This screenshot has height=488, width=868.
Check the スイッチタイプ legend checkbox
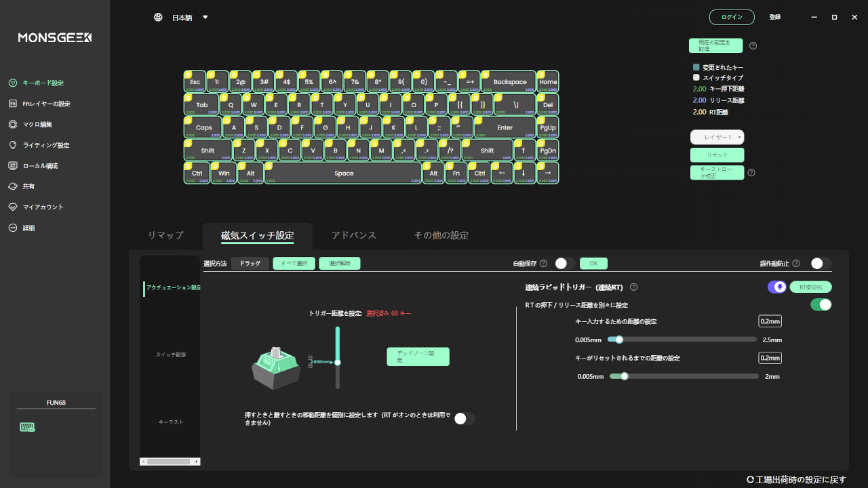click(x=696, y=78)
